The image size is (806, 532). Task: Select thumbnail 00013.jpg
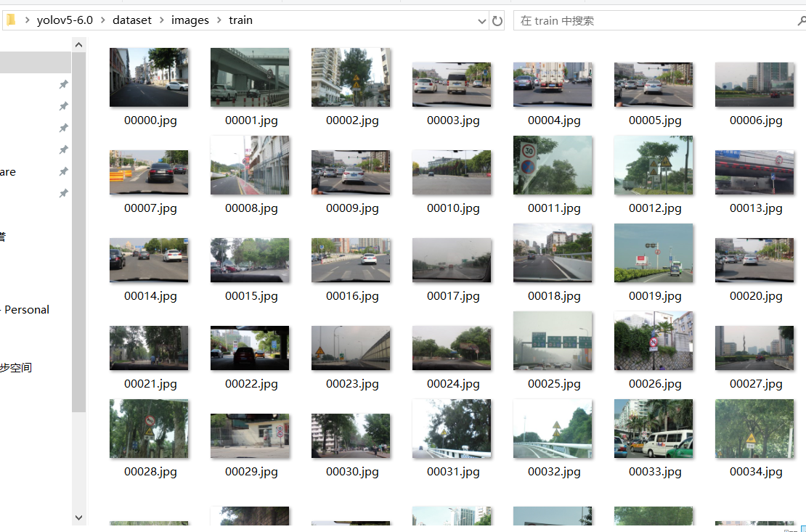point(754,172)
